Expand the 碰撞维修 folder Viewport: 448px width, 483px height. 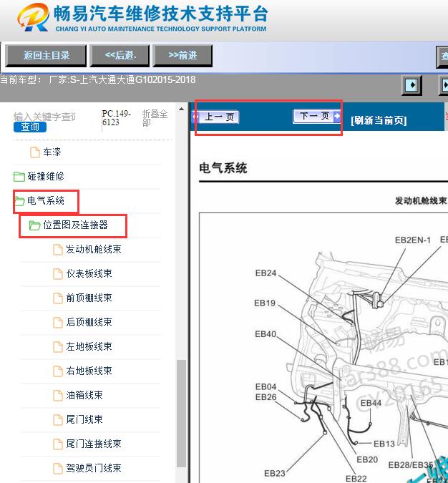19,177
